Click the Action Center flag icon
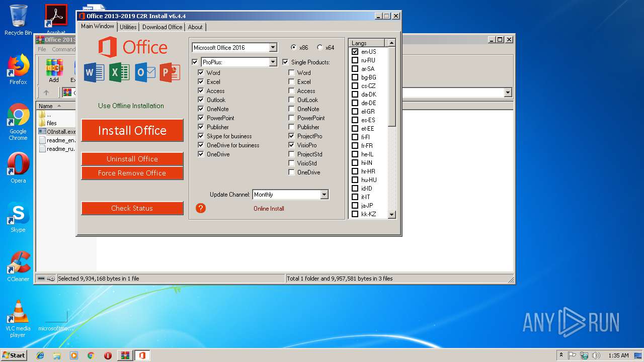Screen dimensions: 644x362 [573, 355]
